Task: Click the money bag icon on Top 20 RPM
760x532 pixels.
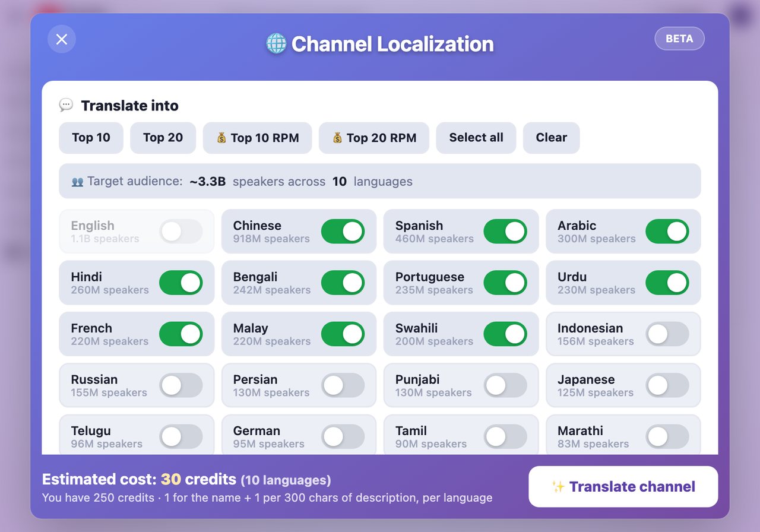Action: coord(337,138)
